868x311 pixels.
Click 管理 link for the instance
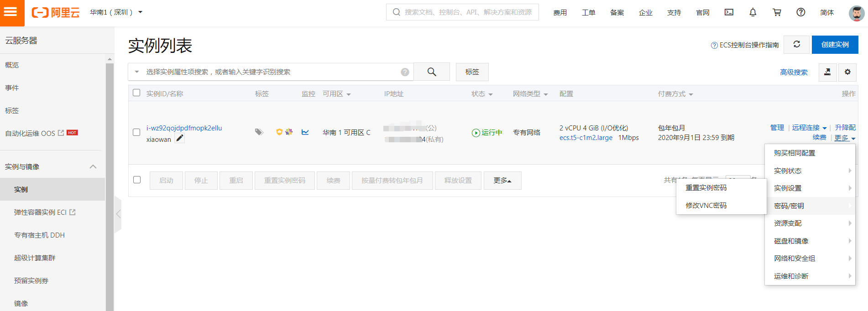tap(777, 128)
